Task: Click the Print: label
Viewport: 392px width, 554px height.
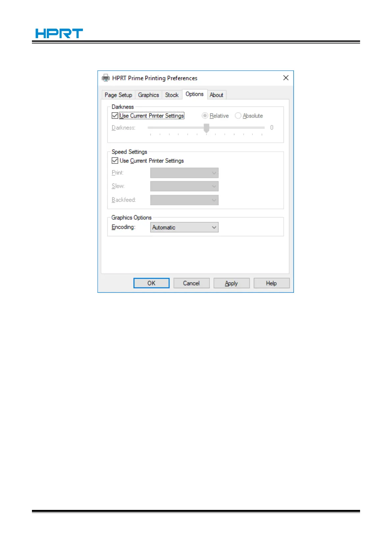Action: click(118, 172)
